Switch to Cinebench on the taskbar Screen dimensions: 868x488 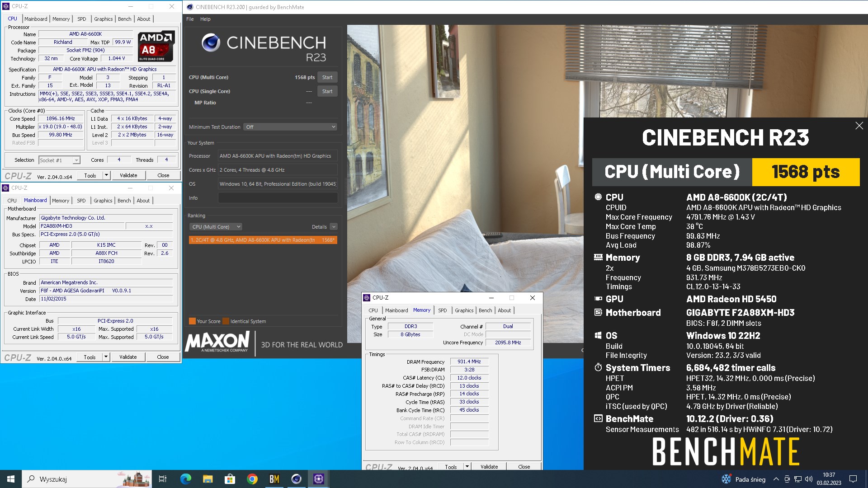coord(297,479)
